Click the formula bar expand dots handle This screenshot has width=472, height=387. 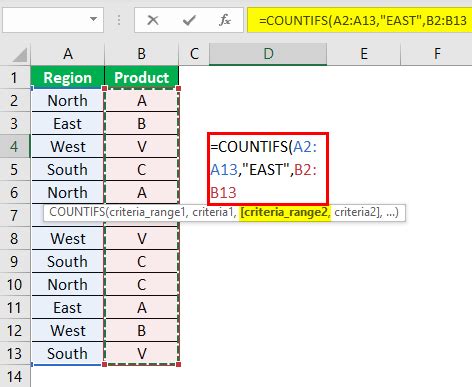[x=119, y=20]
